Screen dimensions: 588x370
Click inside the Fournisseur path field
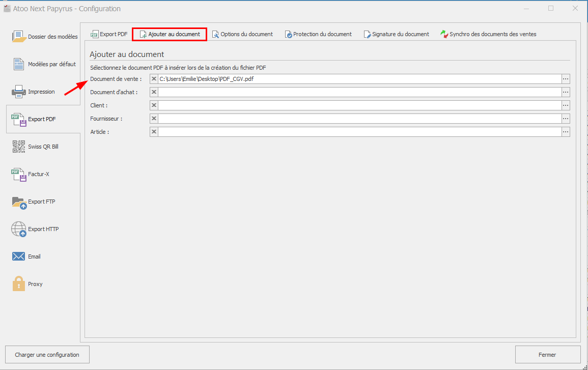[x=359, y=119]
